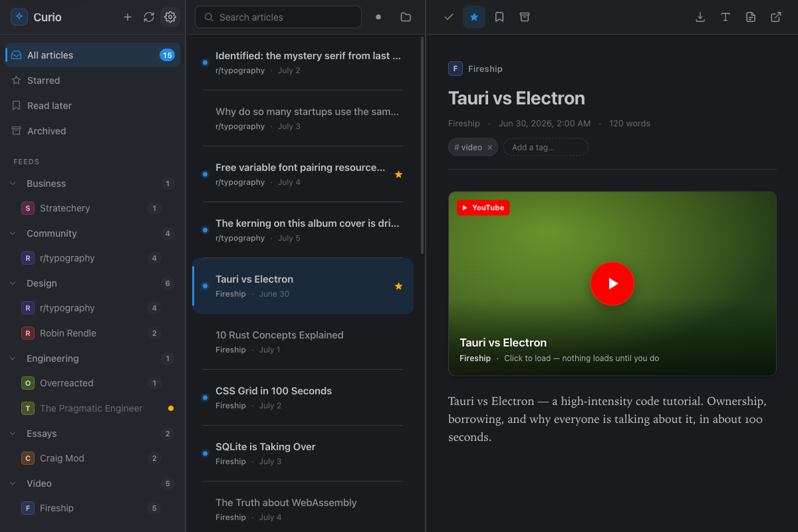Click Stratechery feed icon
Viewport: 798px width, 532px height.
coord(28,208)
